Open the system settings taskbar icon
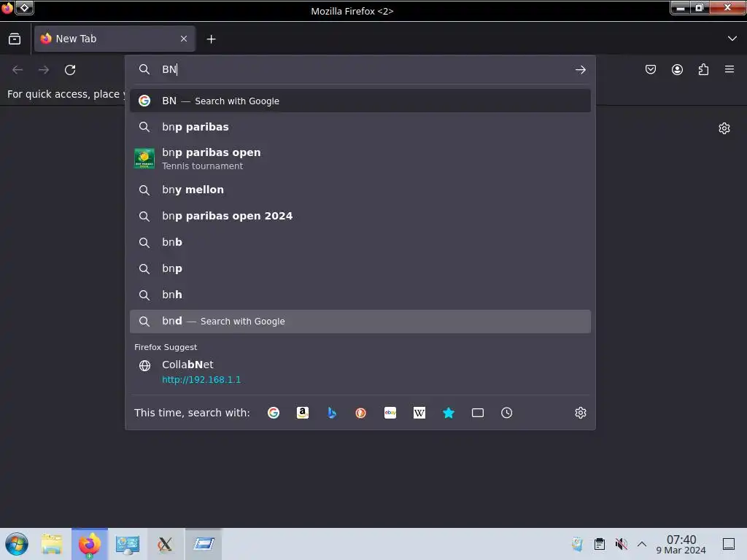Screen dimensions: 747x560 click(x=127, y=544)
